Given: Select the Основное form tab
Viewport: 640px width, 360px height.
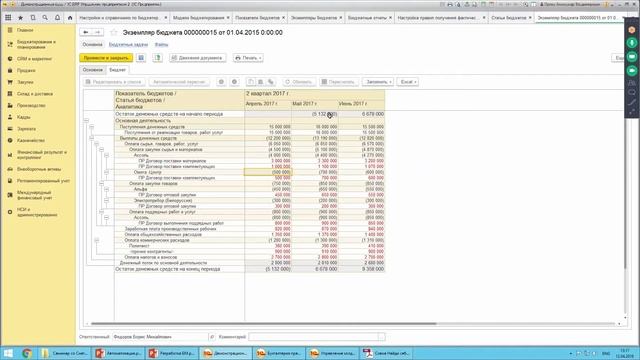Looking at the screenshot, I should click(93, 70).
